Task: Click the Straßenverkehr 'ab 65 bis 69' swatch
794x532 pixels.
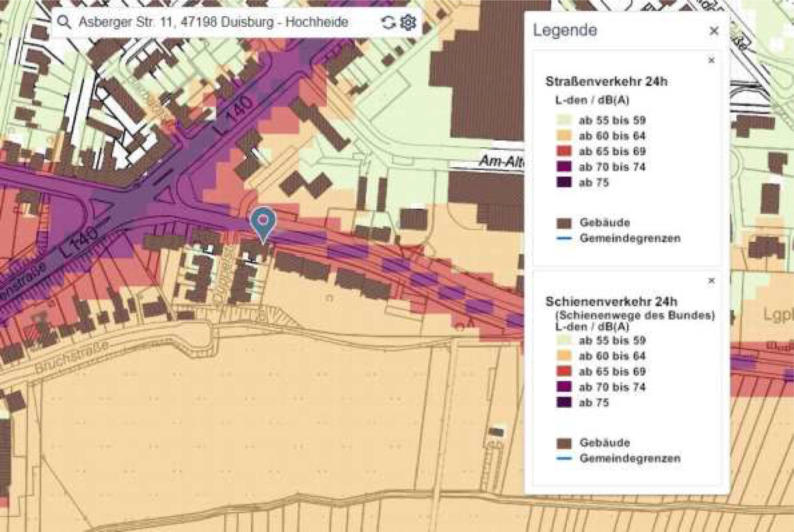Action: click(x=564, y=151)
